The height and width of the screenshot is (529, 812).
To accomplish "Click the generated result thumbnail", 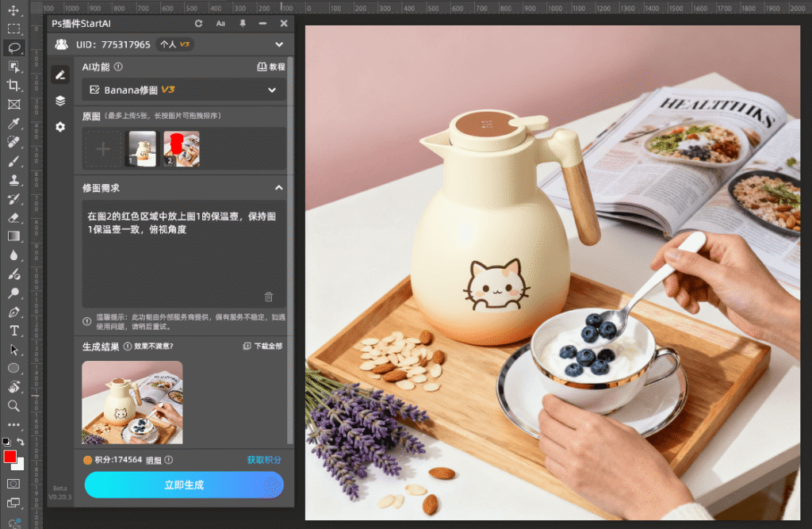I will [132, 402].
